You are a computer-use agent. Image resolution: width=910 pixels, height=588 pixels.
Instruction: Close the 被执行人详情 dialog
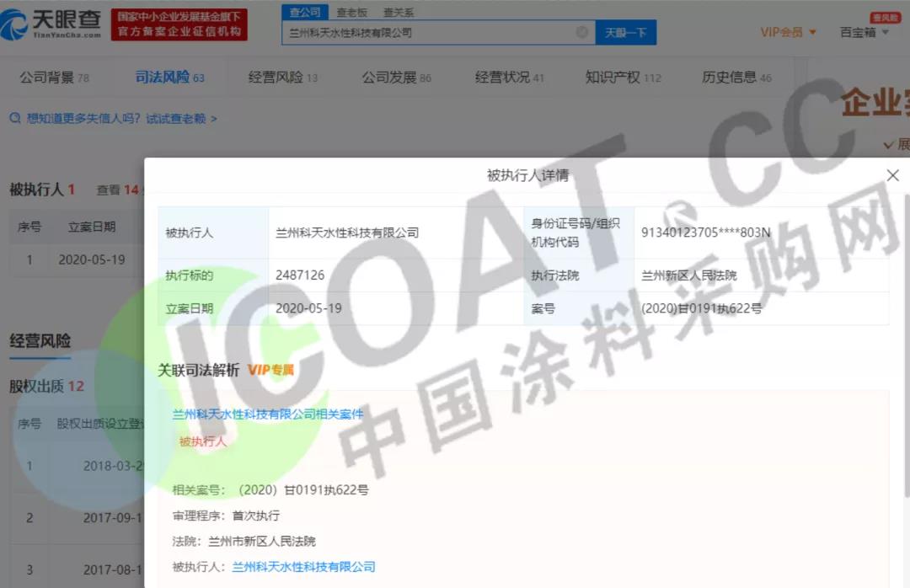(892, 175)
